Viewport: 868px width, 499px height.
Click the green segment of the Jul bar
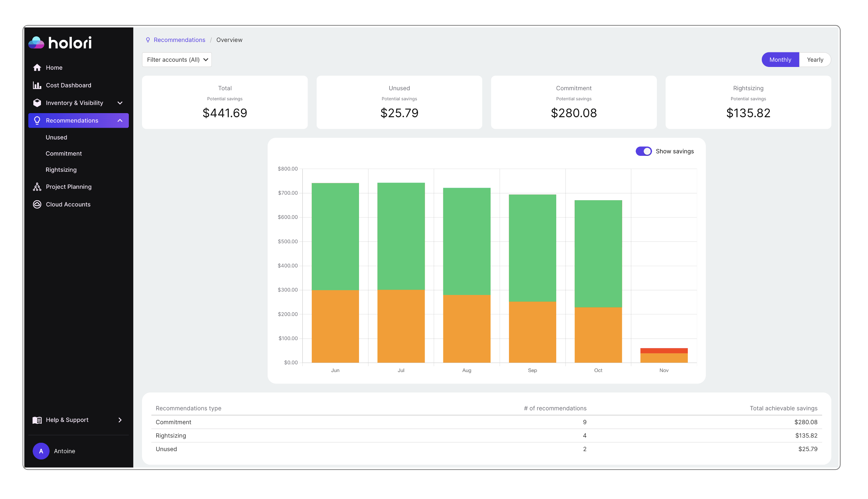[x=401, y=236]
